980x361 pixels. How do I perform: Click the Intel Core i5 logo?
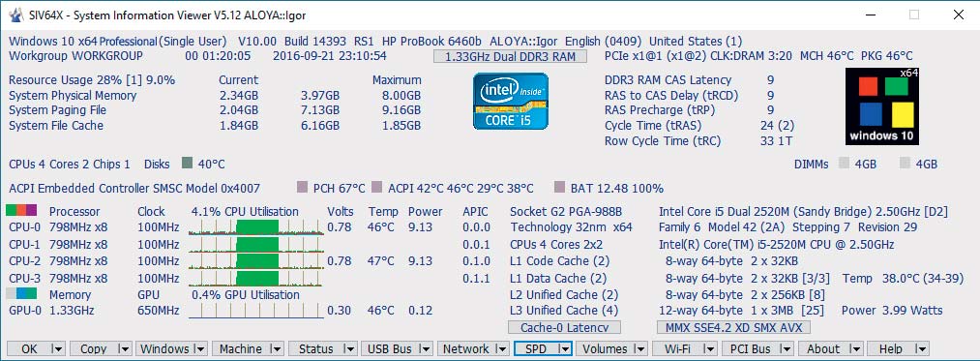(x=511, y=101)
